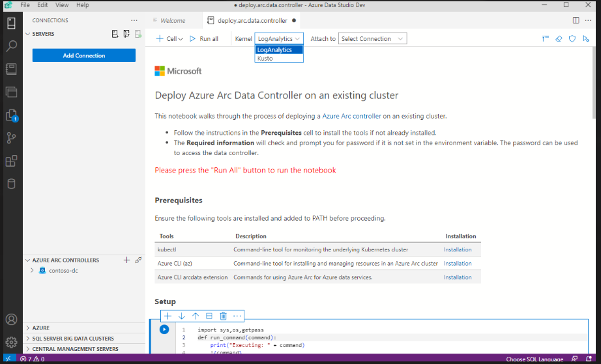The width and height of the screenshot is (601, 364).
Task: Click the notebook vertical scrollbar
Action: [594, 82]
